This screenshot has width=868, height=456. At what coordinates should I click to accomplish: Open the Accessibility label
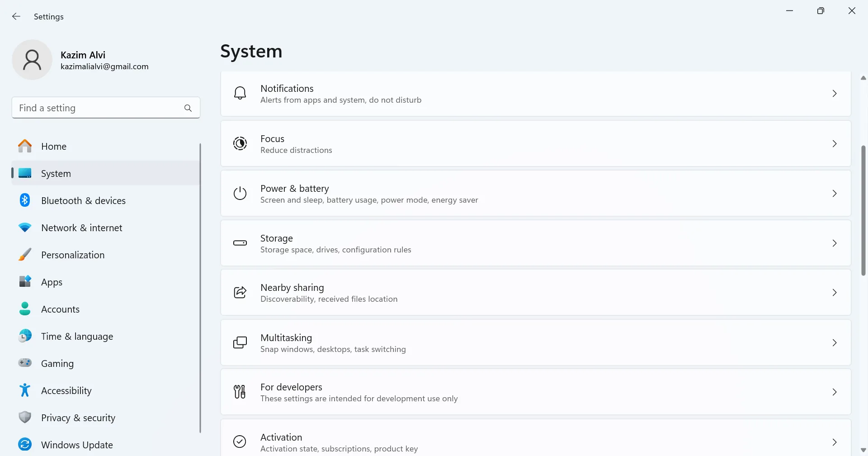pos(66,391)
